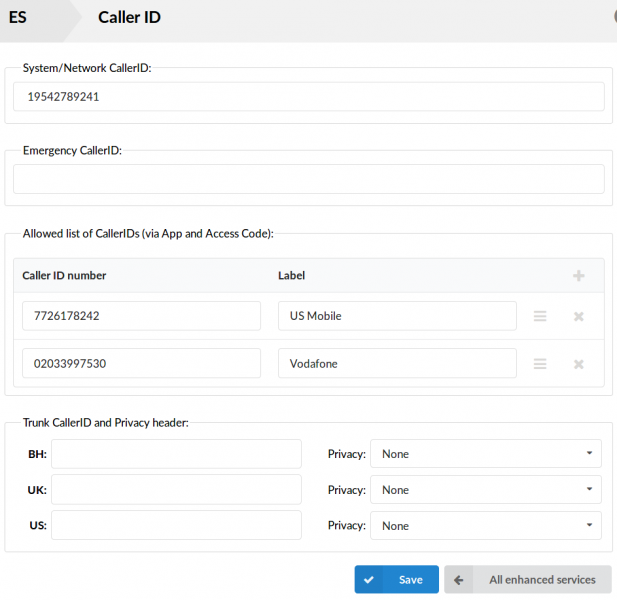Select the Caller ID breadcrumb title
This screenshot has height=600, width=617.
pyautogui.click(x=129, y=17)
